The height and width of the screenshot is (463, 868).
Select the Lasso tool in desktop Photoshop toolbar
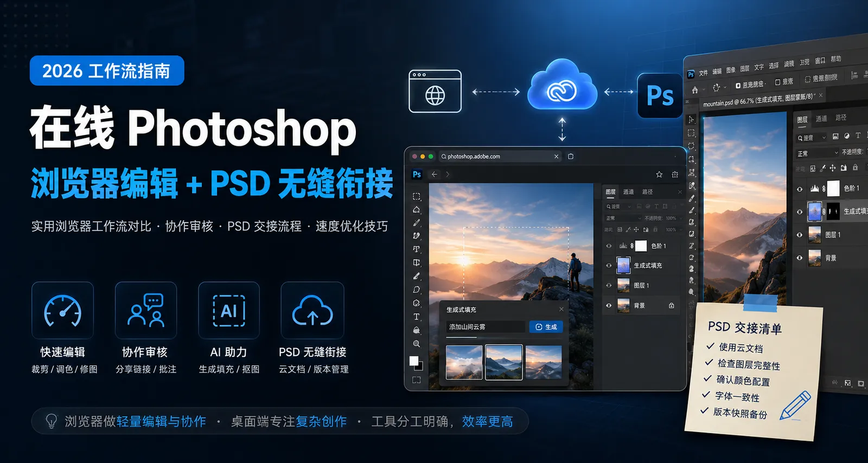click(691, 146)
